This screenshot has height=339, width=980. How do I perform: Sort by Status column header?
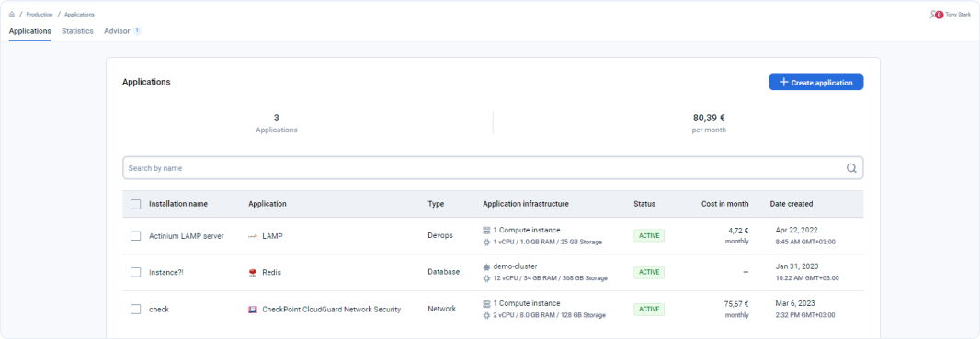[644, 204]
